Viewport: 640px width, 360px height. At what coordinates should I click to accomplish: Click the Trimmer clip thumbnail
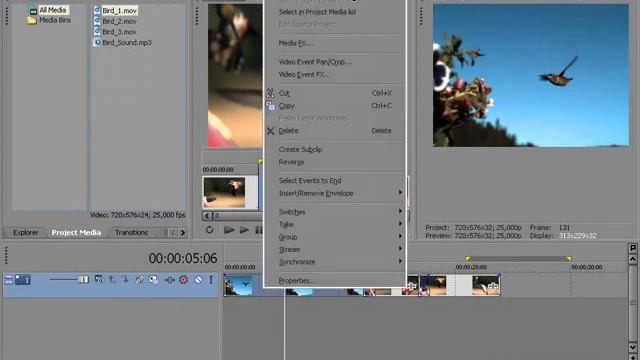(x=224, y=192)
